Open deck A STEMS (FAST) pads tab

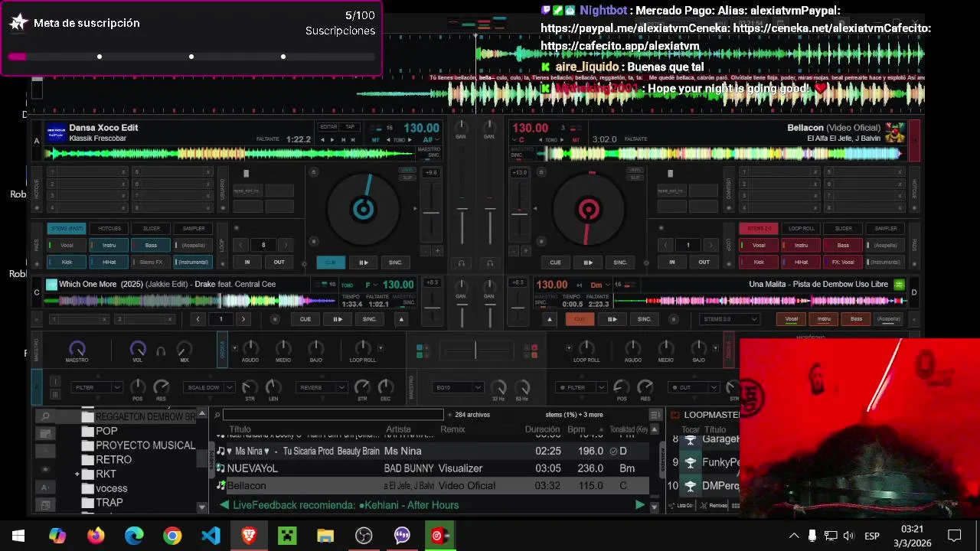pyautogui.click(x=67, y=228)
